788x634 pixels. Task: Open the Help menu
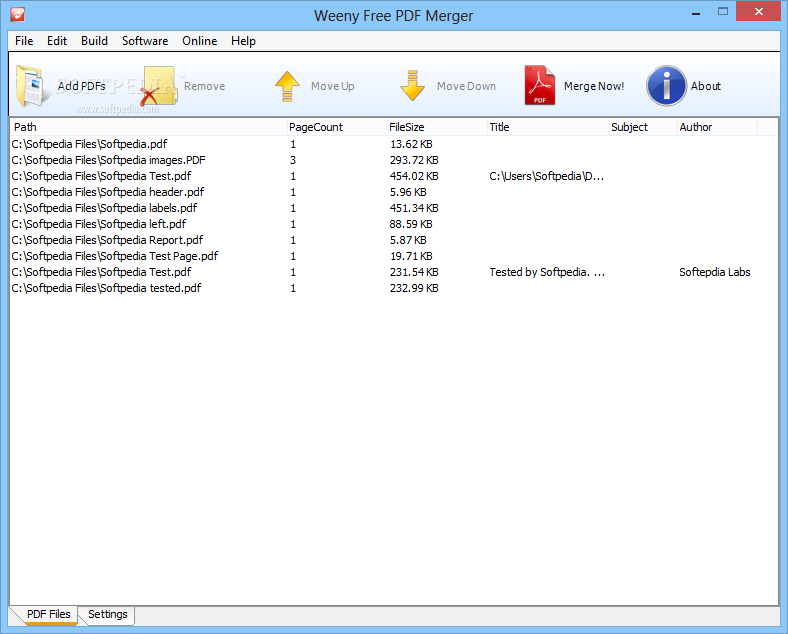coord(243,41)
